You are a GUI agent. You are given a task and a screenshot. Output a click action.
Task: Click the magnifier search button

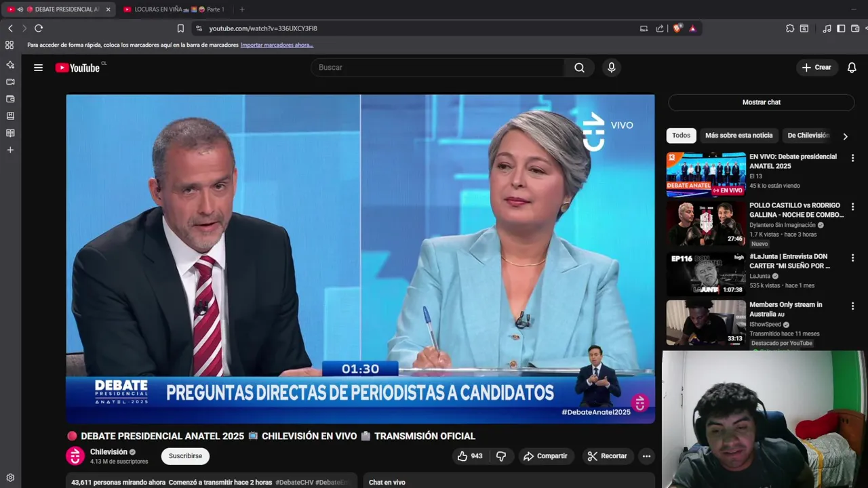(579, 68)
